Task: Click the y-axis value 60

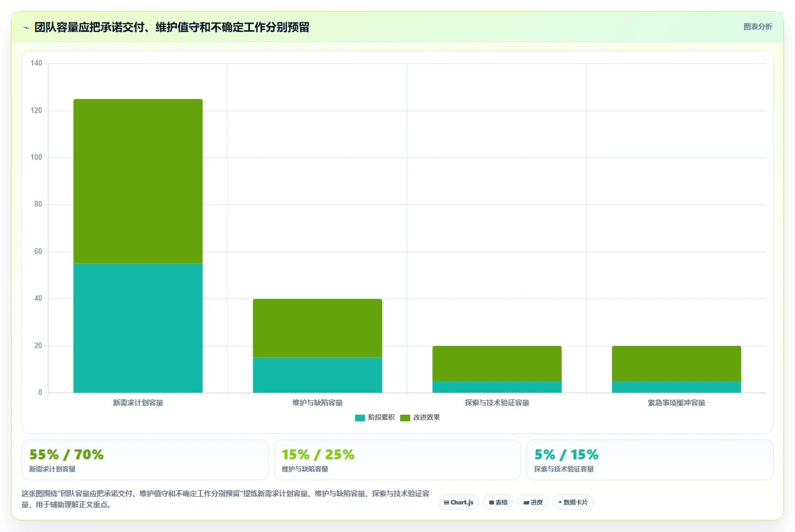Action: [38, 252]
